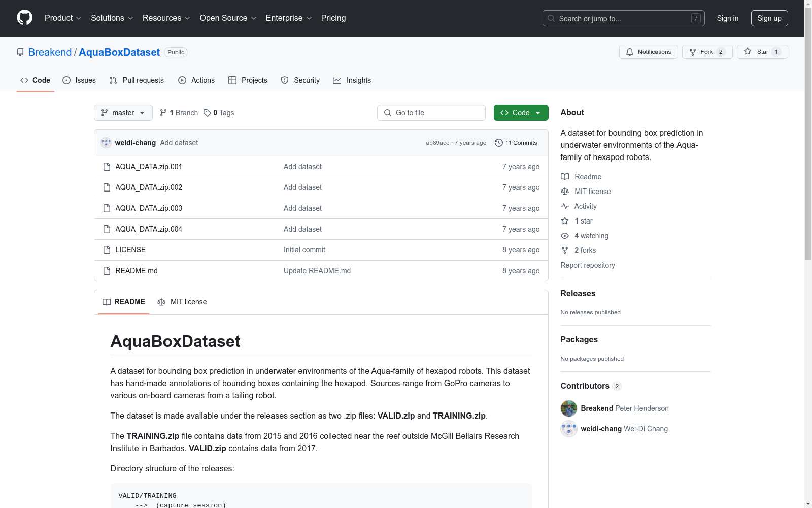
Task: Click the file icon beside README.md
Action: coord(107,271)
